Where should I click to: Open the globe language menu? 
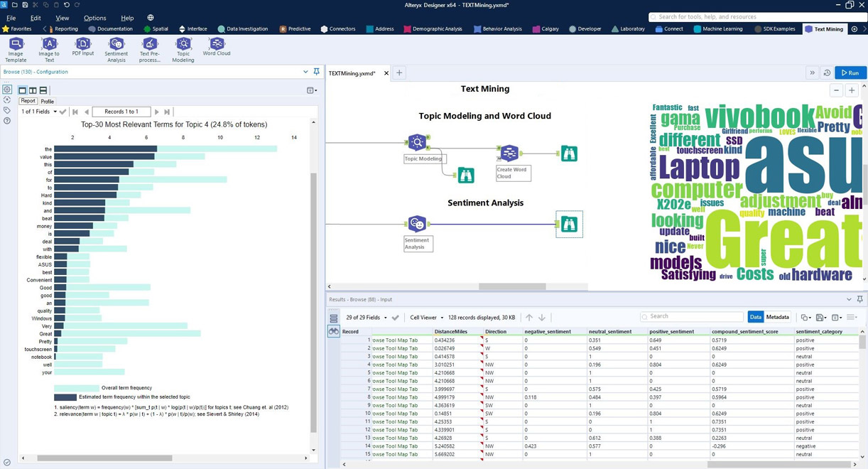point(151,18)
